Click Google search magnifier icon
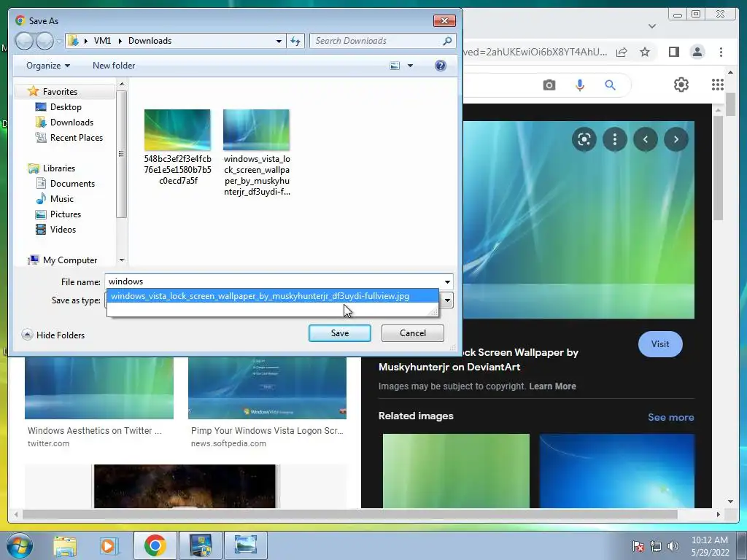This screenshot has height=560, width=747. (x=611, y=85)
